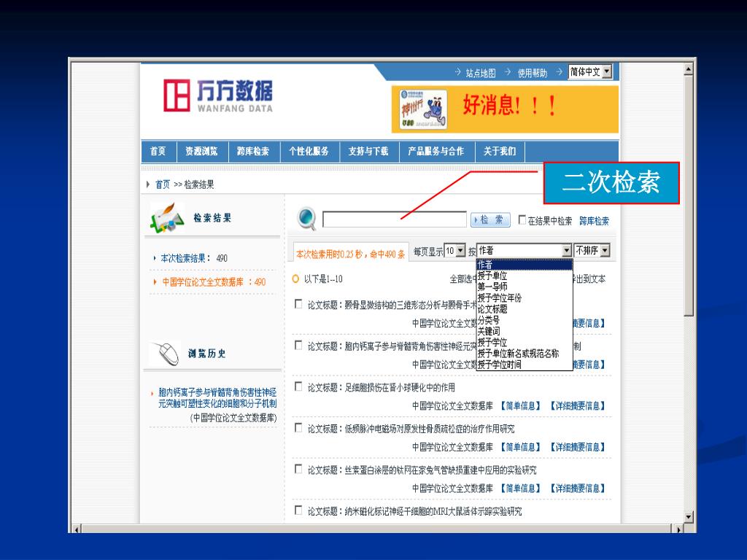The image size is (747, 560).
Task: Click arrow icon beside 使用帮助
Action: point(508,72)
